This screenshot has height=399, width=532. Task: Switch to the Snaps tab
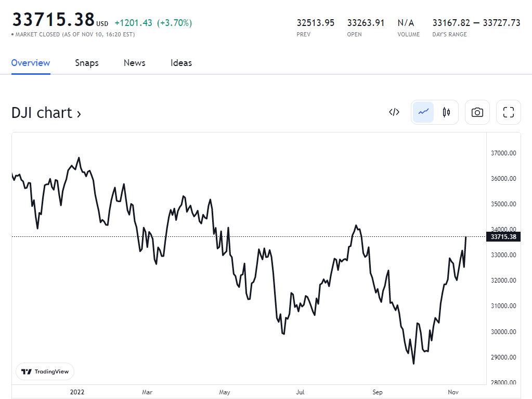[87, 63]
